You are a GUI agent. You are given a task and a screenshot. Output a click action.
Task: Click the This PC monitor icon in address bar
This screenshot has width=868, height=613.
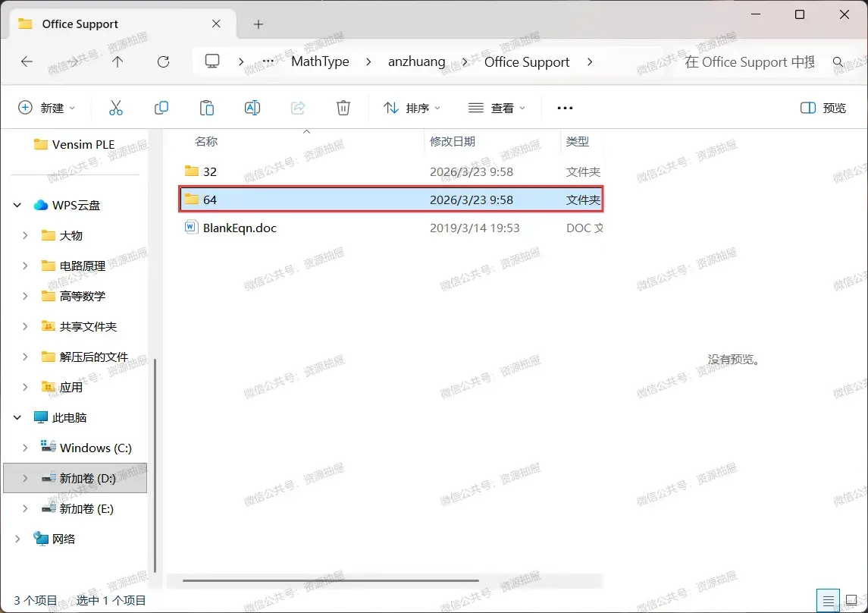[212, 61]
